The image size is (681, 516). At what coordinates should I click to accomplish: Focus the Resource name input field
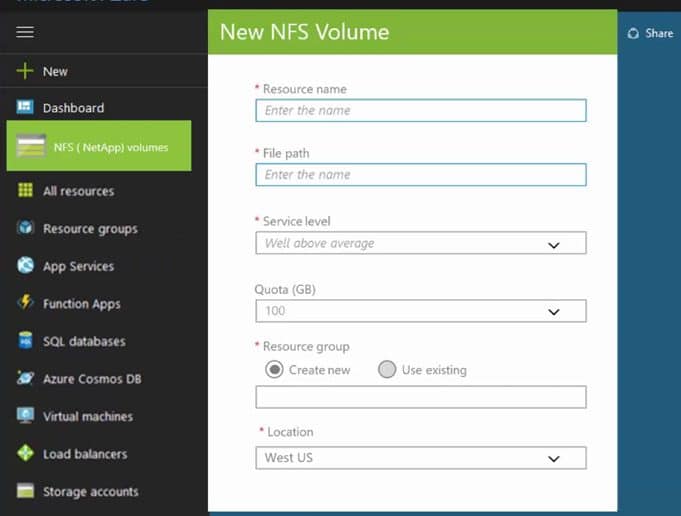point(421,110)
